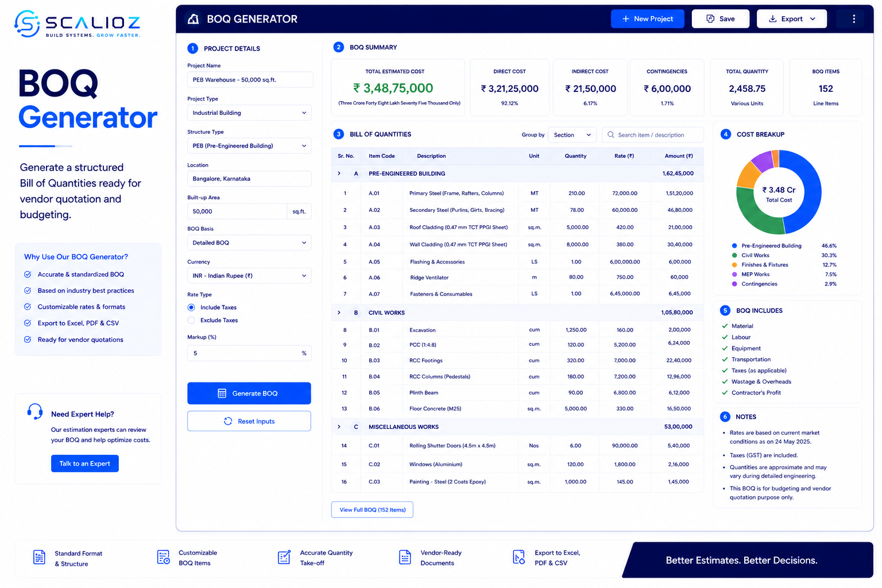Collapse the Miscellaneous Works section
Image resolution: width=882 pixels, height=588 pixels.
click(339, 427)
